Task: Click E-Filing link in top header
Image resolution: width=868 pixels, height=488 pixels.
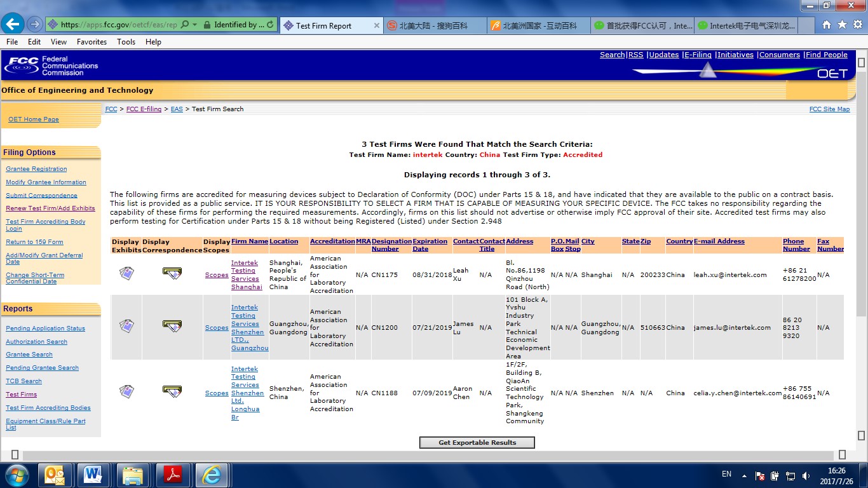Action: 698,55
